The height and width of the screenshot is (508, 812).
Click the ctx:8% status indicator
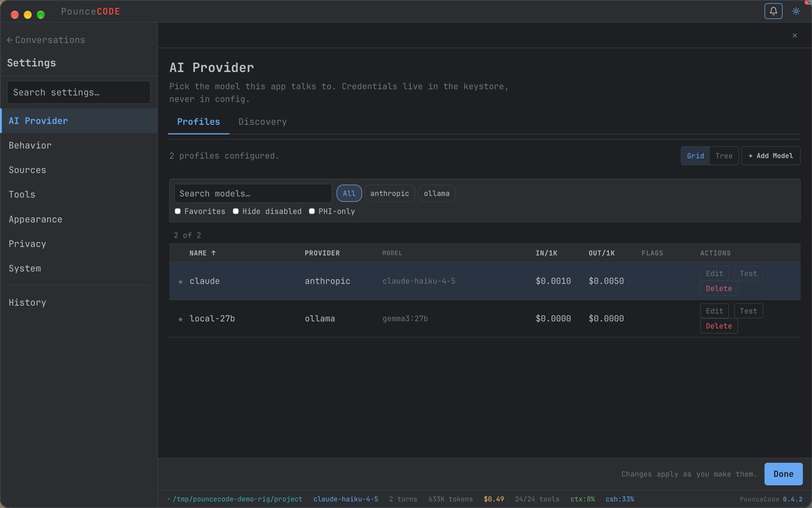click(583, 499)
